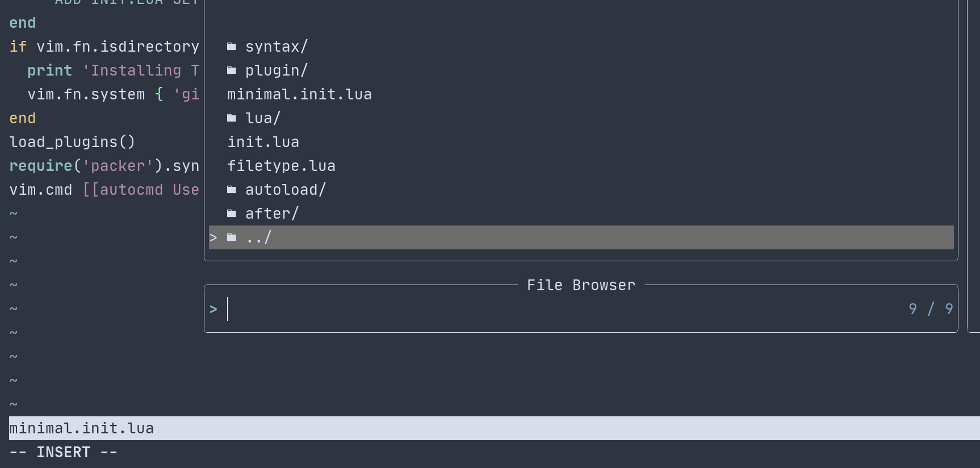Click the load_plugins() line in code
980x468 pixels.
(x=72, y=141)
